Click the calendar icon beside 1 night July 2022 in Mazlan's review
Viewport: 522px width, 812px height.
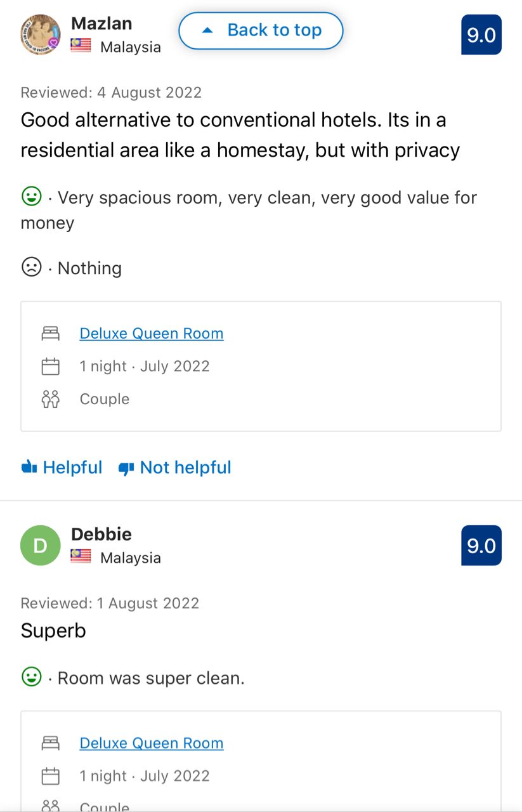tap(50, 366)
